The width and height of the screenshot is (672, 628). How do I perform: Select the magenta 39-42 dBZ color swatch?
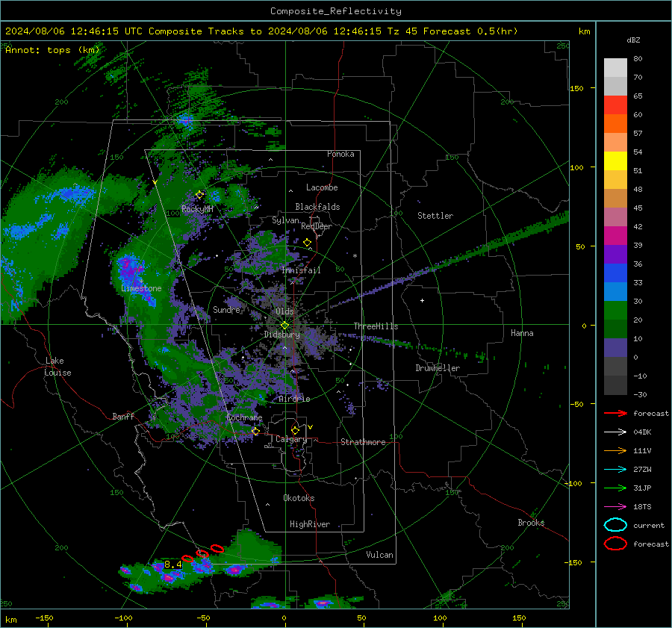coord(615,235)
